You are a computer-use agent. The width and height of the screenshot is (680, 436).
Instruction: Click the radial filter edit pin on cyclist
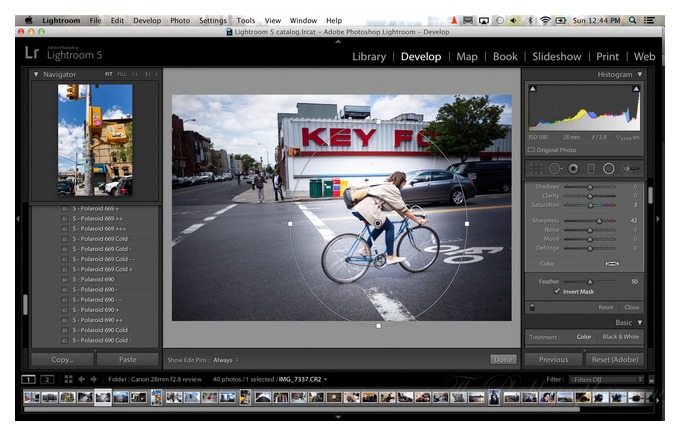click(378, 223)
